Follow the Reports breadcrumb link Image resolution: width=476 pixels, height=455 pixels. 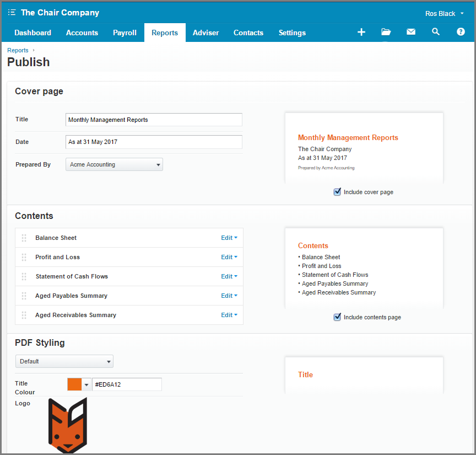[18, 50]
